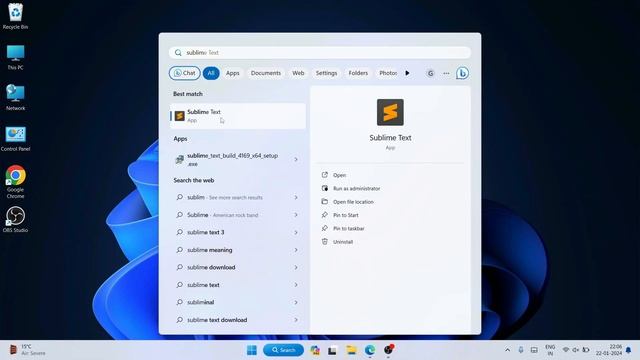Switch to the Web filter tab

point(298,73)
